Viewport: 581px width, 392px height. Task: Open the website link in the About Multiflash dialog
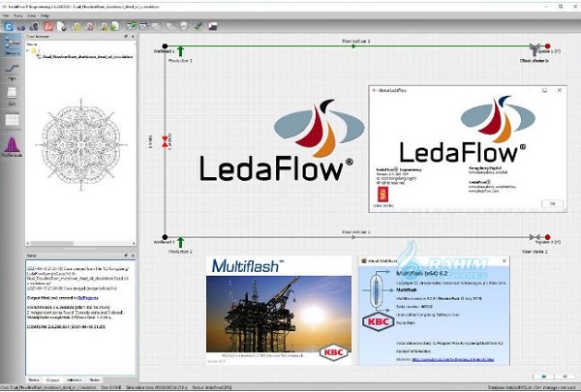pos(453,359)
